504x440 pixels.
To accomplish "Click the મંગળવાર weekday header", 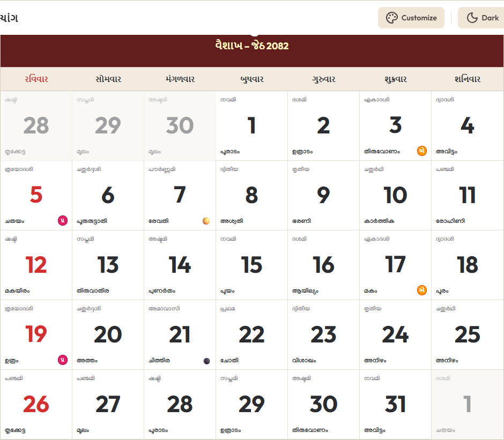I will coord(180,79).
